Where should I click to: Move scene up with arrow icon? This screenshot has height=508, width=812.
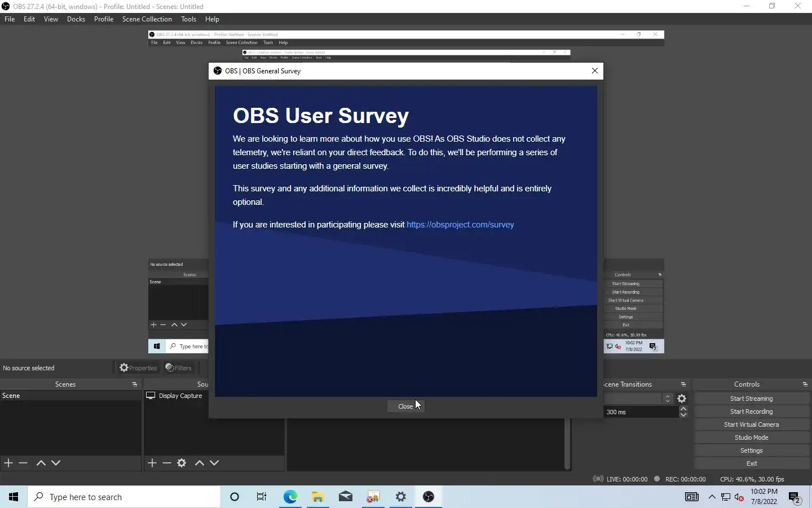[x=41, y=463]
